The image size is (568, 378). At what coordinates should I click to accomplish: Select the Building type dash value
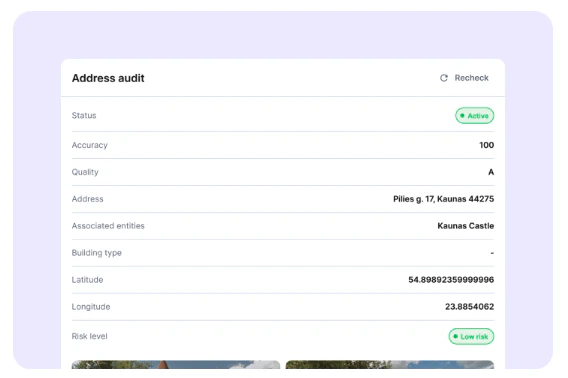click(x=492, y=253)
